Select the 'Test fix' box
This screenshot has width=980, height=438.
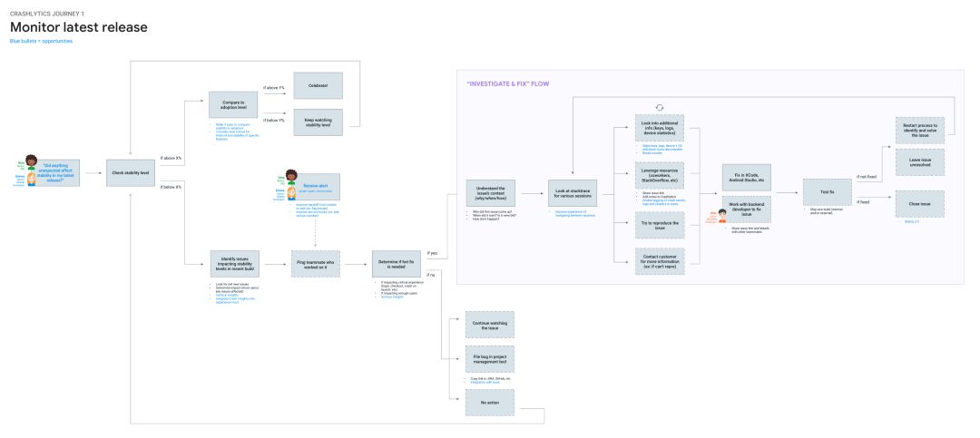pos(828,193)
